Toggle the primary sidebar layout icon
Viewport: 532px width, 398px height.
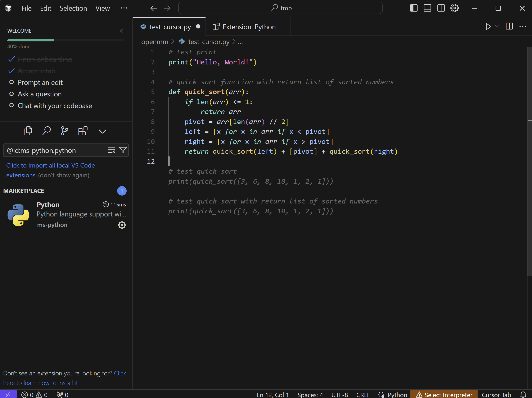414,8
